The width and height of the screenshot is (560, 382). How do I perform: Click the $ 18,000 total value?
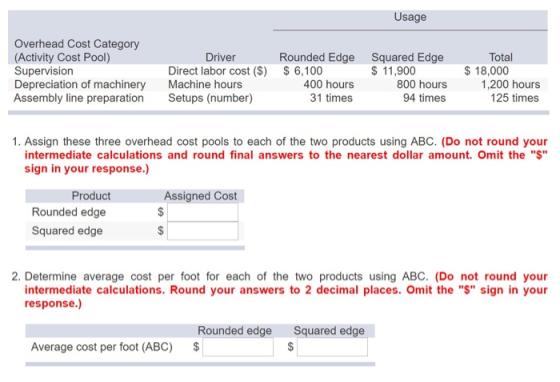point(486,71)
